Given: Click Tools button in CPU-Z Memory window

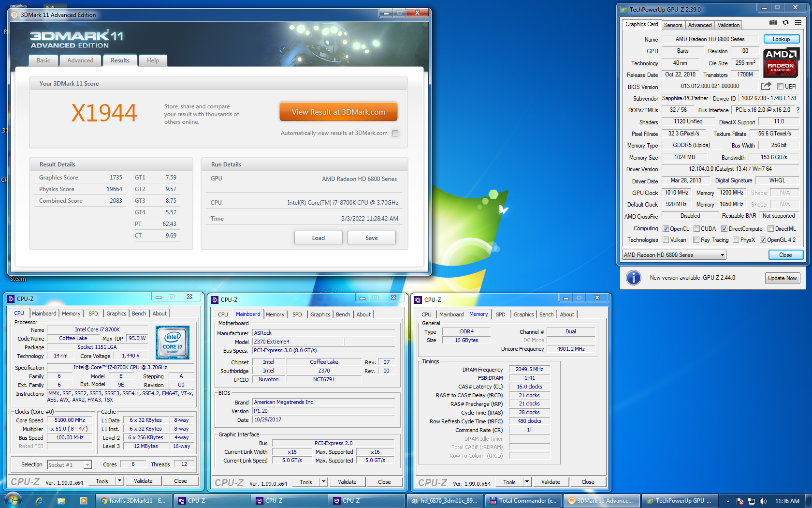Looking at the screenshot, I should (509, 482).
